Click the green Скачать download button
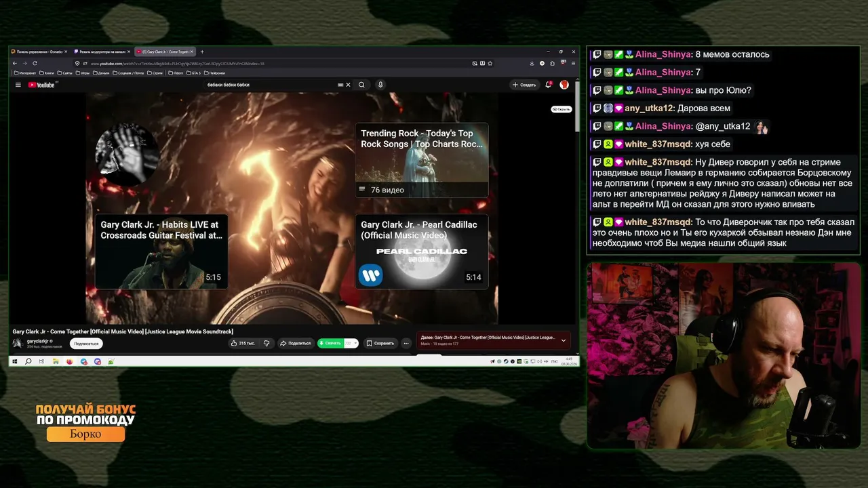This screenshot has height=488, width=868. [330, 343]
